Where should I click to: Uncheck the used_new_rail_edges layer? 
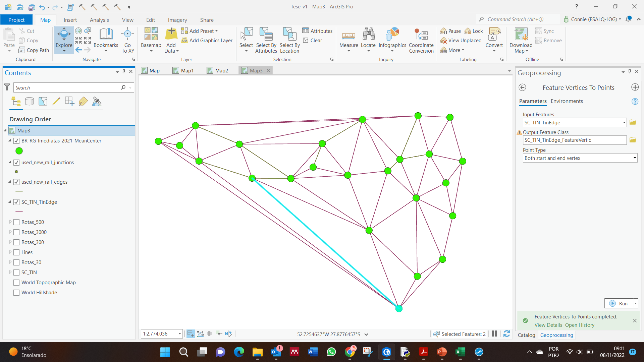16,182
